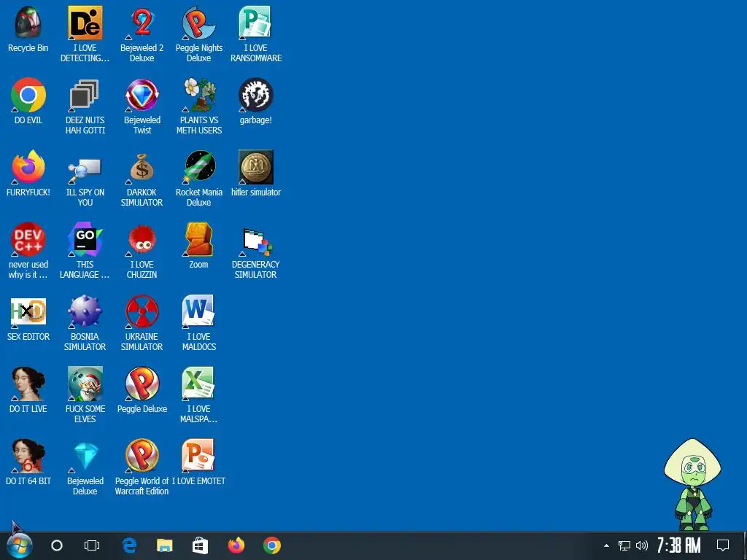Open the volume speaker tray icon
This screenshot has height=560, width=747.
click(642, 545)
